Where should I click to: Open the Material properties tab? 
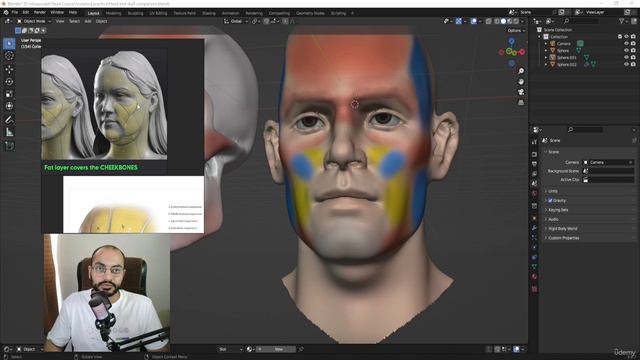coord(534,276)
